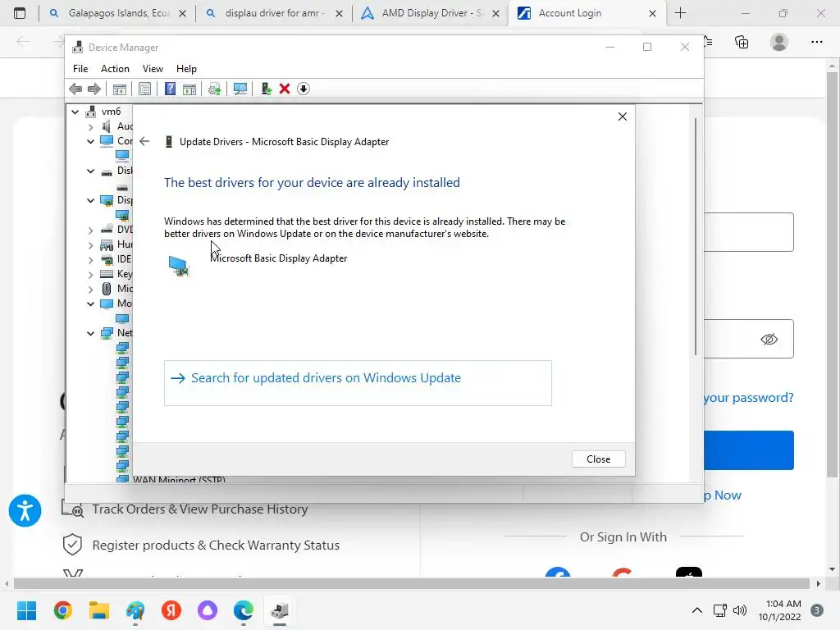Open the Action menu
Image resolution: width=840 pixels, height=630 pixels.
(x=115, y=69)
